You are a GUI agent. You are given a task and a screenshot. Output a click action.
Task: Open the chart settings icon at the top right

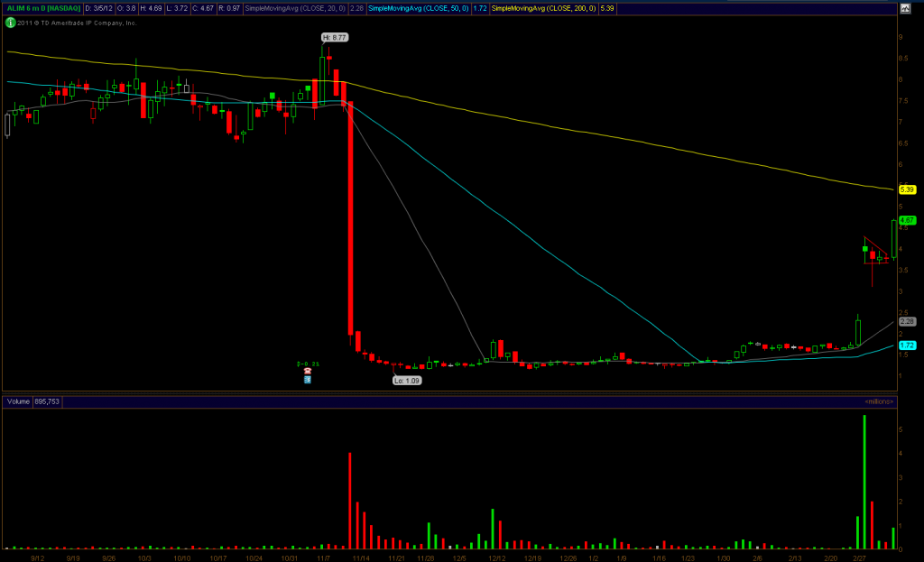pyautogui.click(x=904, y=8)
